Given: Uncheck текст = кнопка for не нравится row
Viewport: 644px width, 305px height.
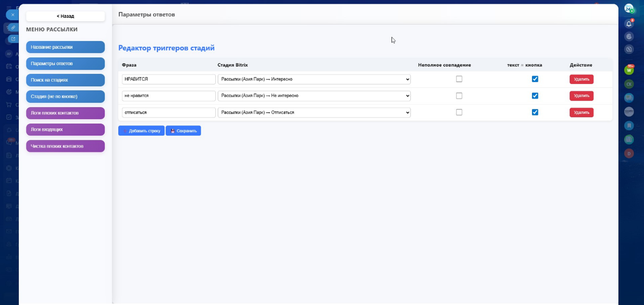Looking at the screenshot, I should tap(535, 96).
